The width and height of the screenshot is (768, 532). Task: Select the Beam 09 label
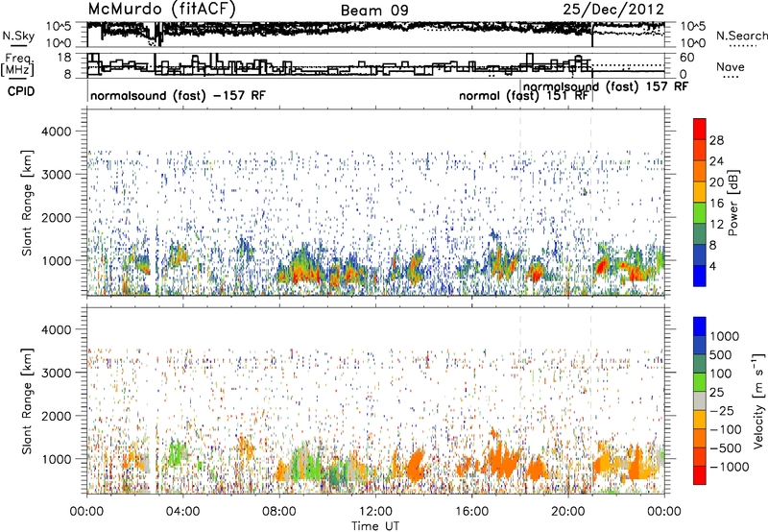(374, 11)
